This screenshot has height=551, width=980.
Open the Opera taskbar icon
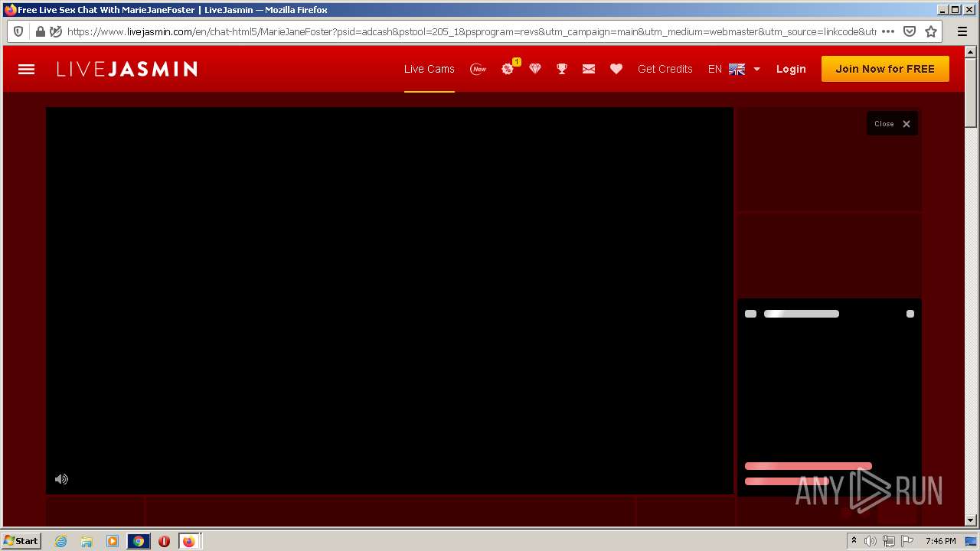(x=164, y=541)
